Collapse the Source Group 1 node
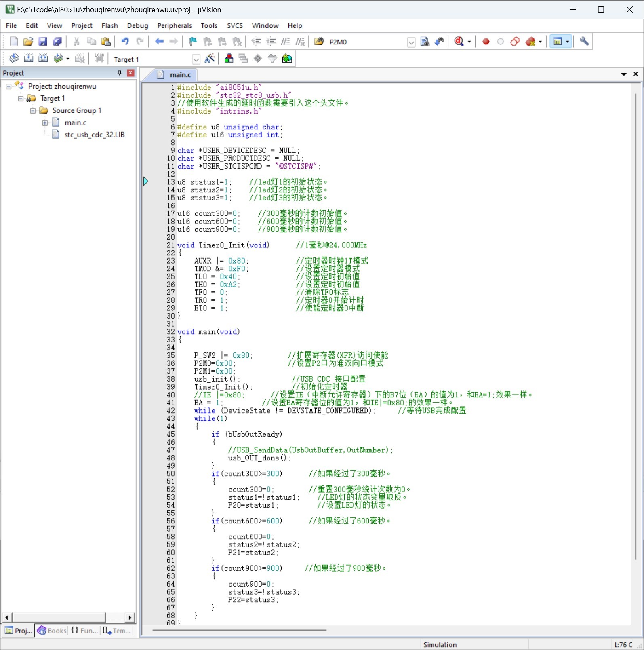 tap(33, 111)
